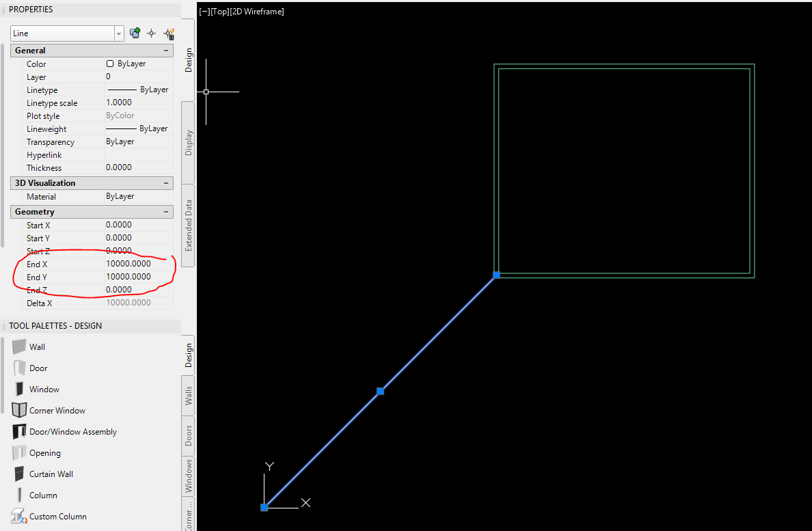Edit the Linetype scale 1.0000 field

point(138,103)
